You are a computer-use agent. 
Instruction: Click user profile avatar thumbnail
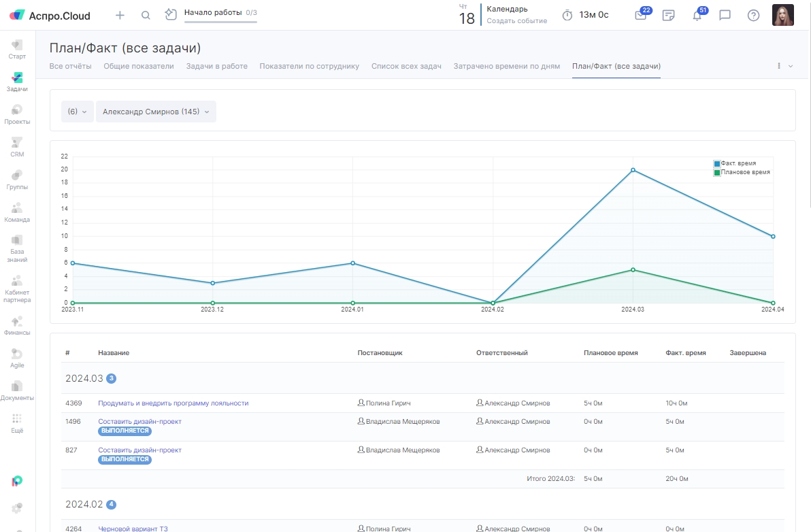(x=782, y=15)
